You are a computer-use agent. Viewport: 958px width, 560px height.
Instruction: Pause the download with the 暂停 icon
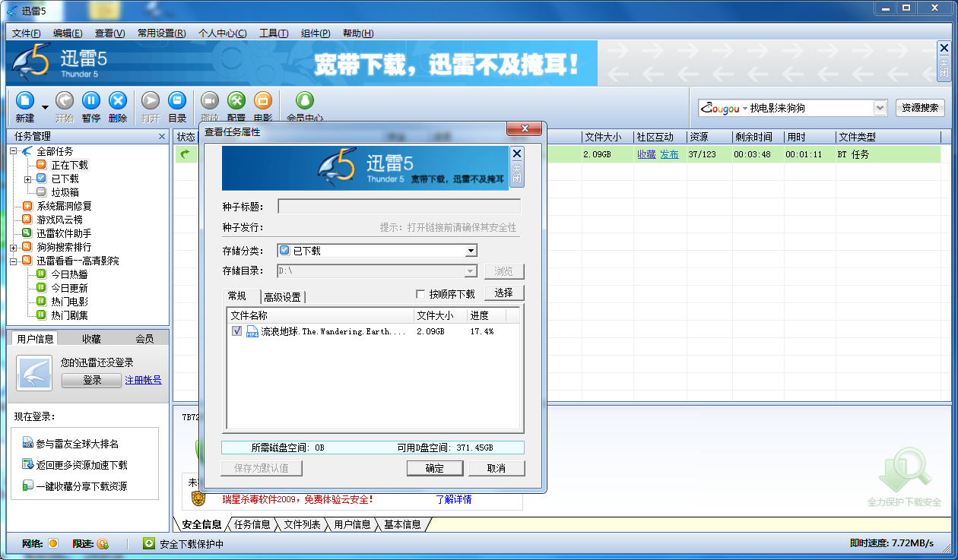click(x=91, y=100)
